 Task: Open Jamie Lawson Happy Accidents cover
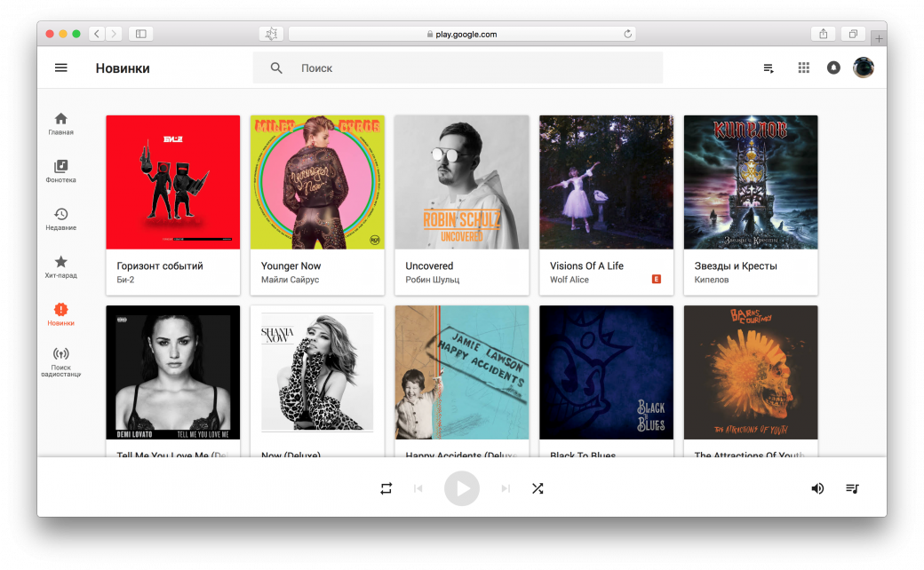pos(461,372)
